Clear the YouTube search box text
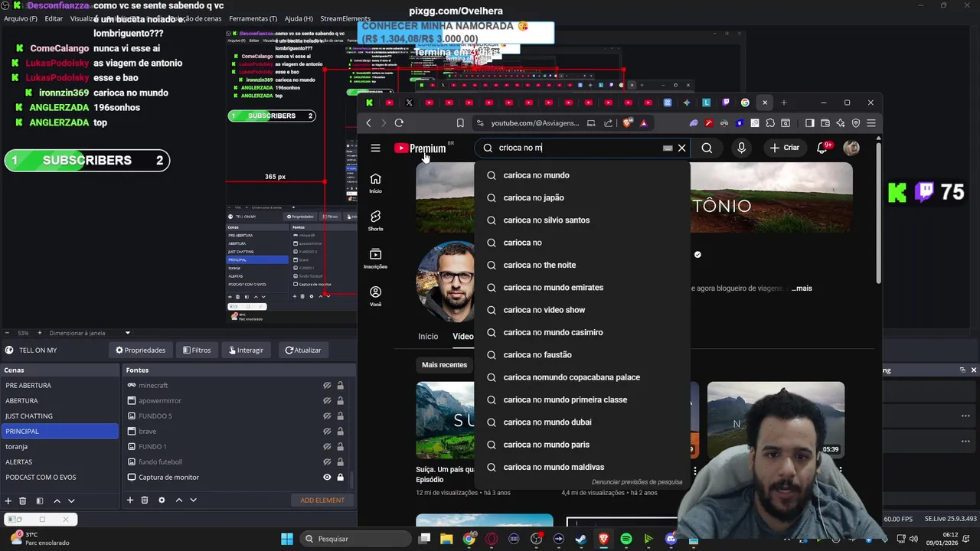980x551 pixels. click(x=681, y=148)
